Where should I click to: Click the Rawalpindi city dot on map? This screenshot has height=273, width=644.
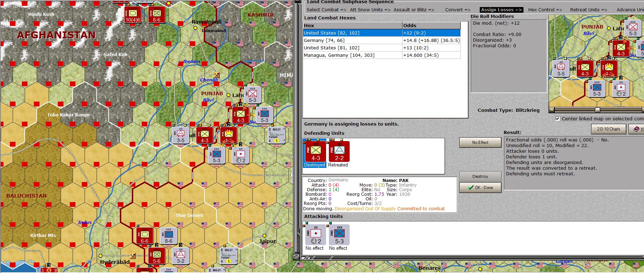coord(195,28)
